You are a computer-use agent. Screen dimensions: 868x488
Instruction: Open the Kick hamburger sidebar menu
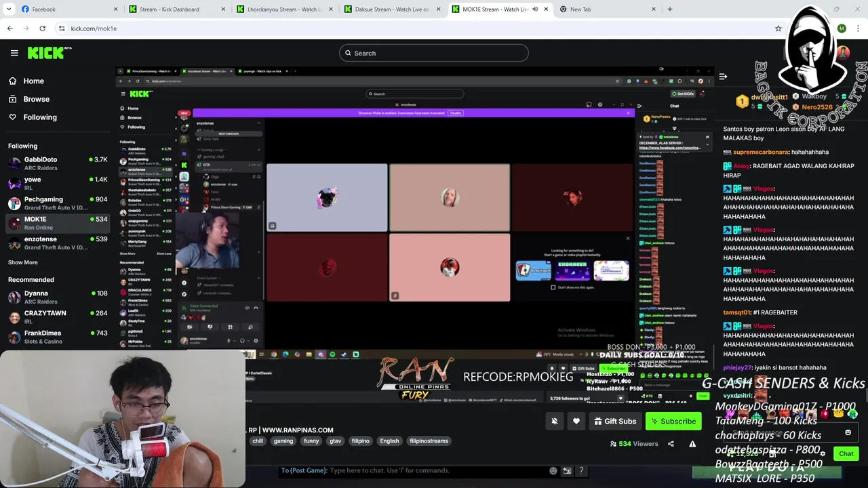[x=14, y=53]
